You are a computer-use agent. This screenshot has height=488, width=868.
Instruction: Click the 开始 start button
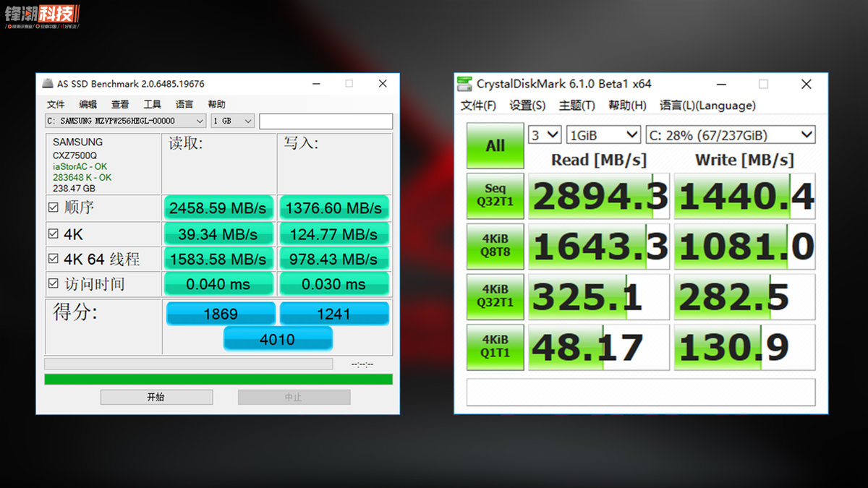156,397
